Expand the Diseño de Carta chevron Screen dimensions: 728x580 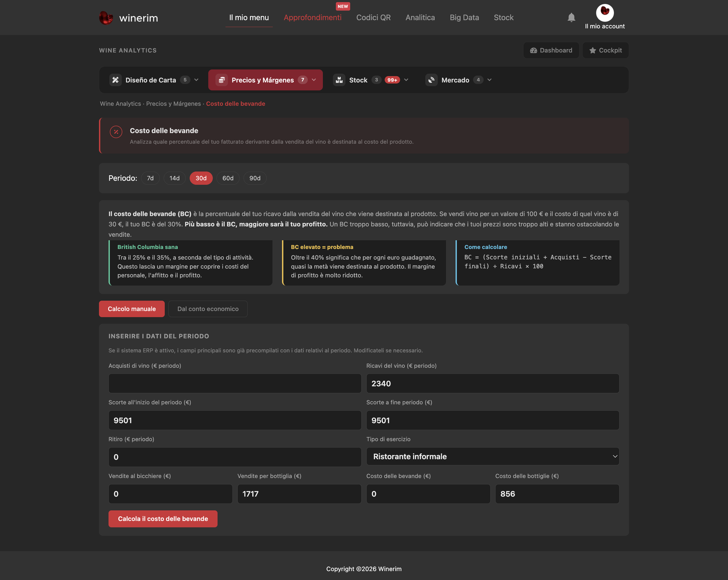click(196, 80)
